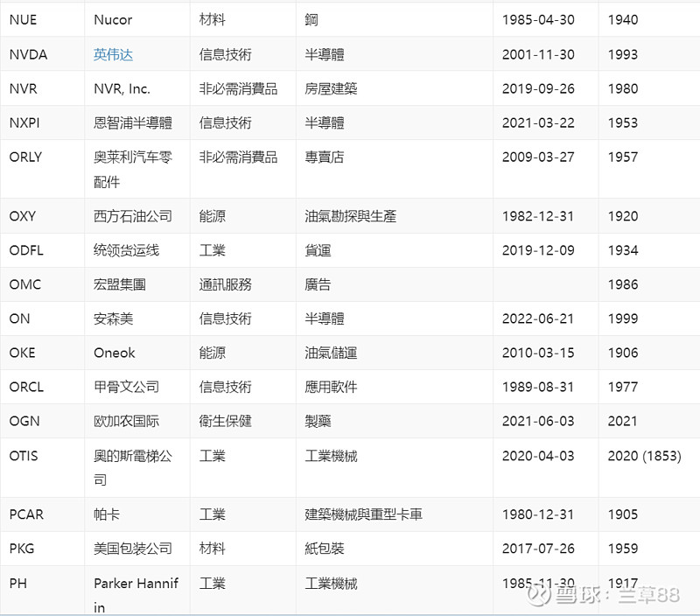
Task: Select 恩智浦半導體 company name
Action: point(133,122)
